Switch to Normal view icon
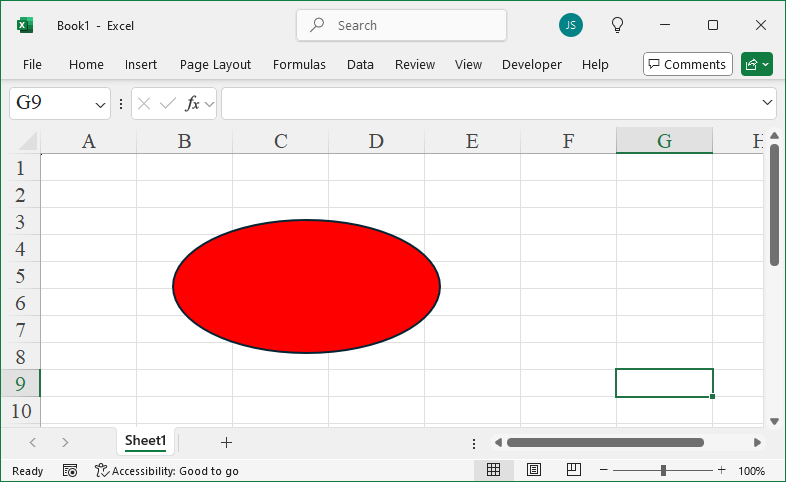This screenshot has height=482, width=786. 493,469
